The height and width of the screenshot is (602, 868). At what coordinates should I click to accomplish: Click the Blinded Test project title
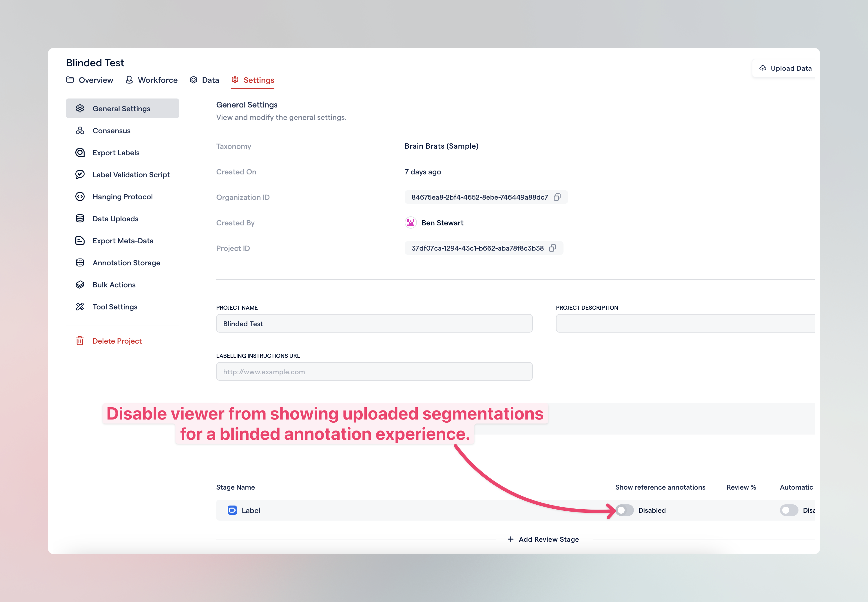[95, 63]
